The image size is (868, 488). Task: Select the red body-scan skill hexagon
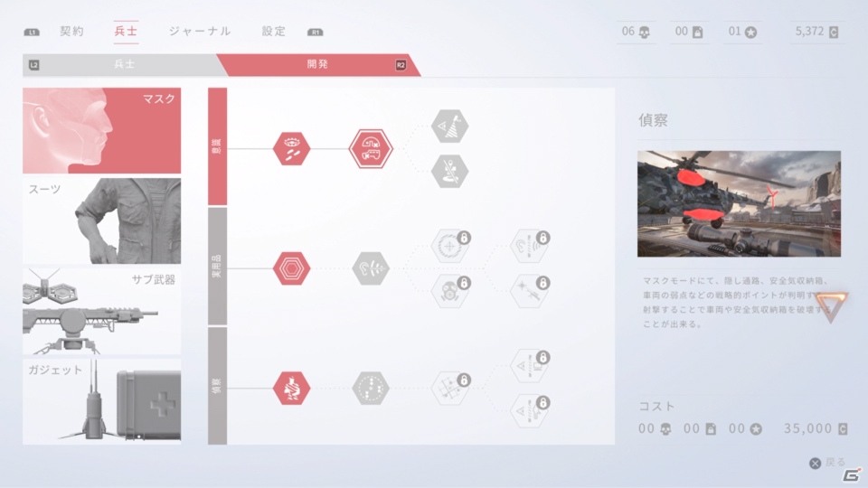[x=291, y=388]
